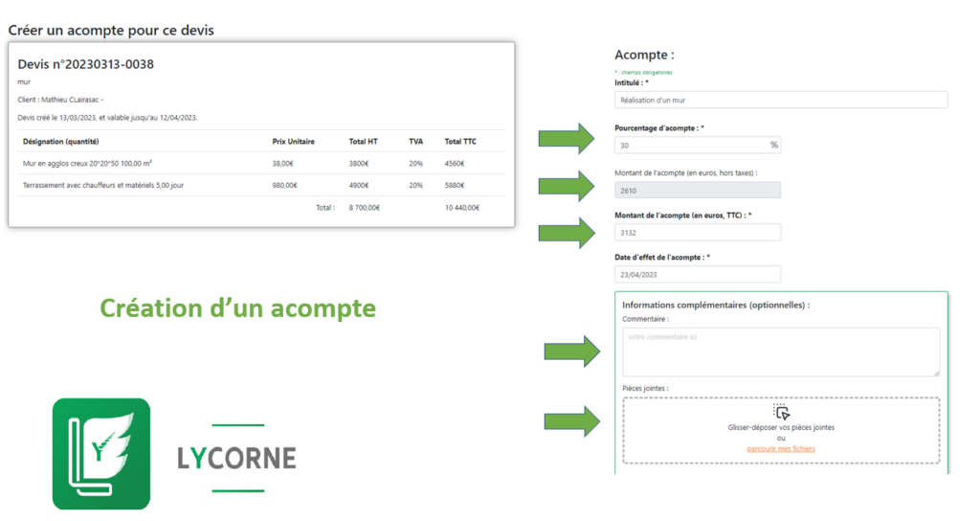Click 'Informations complémentaires (optionnelles)' heading
980x521 pixels.
(x=716, y=306)
